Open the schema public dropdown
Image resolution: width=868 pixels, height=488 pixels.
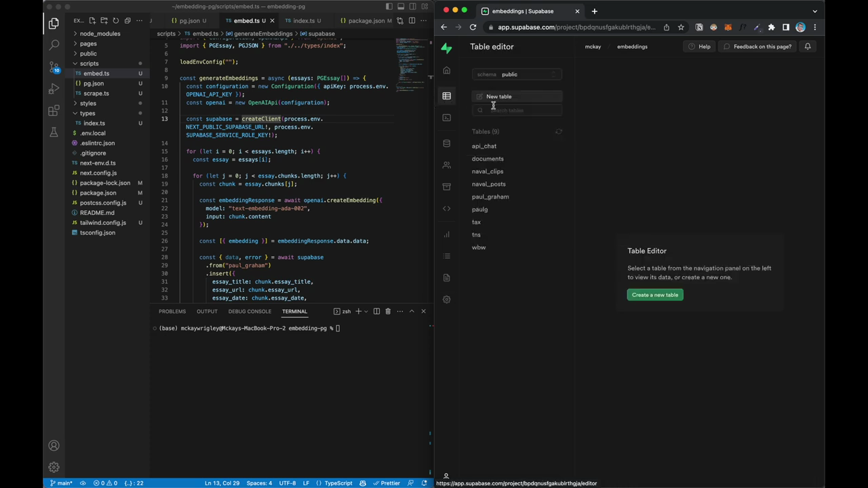(517, 75)
